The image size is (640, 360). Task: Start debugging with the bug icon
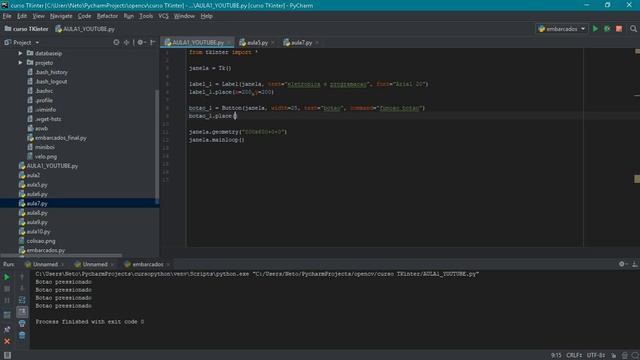[607, 29]
